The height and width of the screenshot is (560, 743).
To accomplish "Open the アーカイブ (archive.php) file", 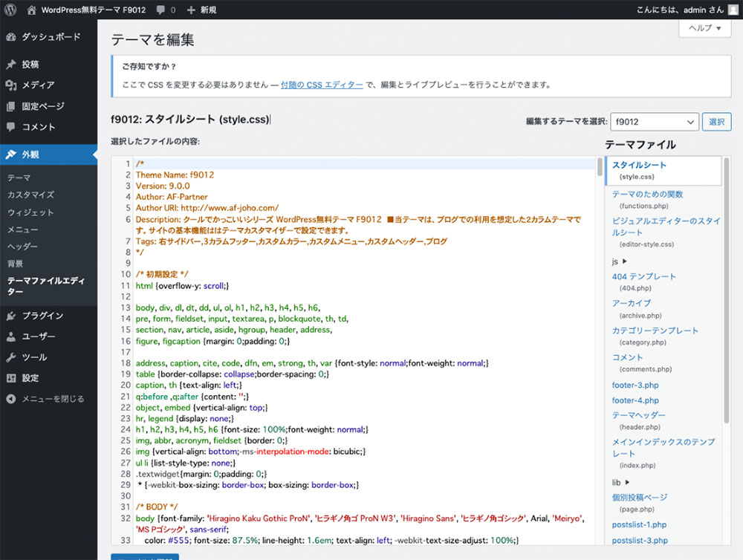I will click(x=637, y=309).
